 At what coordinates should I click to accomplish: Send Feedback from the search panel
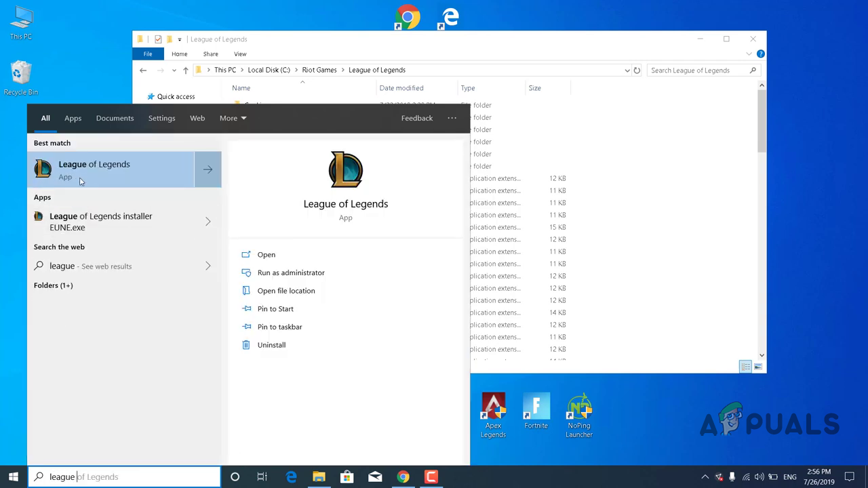click(416, 118)
